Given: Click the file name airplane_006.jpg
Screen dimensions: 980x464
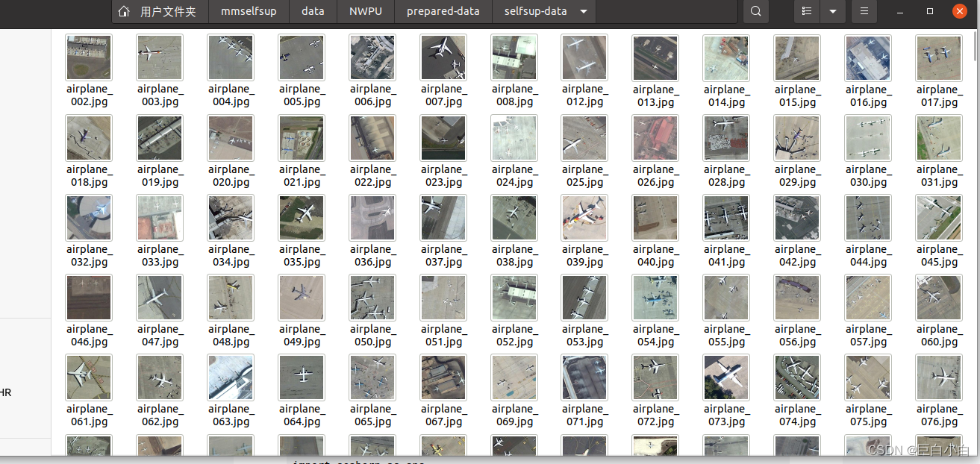Looking at the screenshot, I should pos(372,95).
